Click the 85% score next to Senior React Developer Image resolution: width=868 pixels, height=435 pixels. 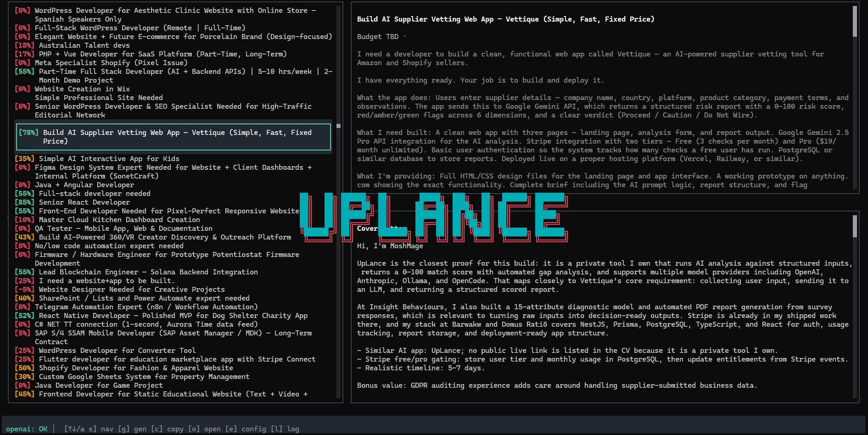[24, 202]
